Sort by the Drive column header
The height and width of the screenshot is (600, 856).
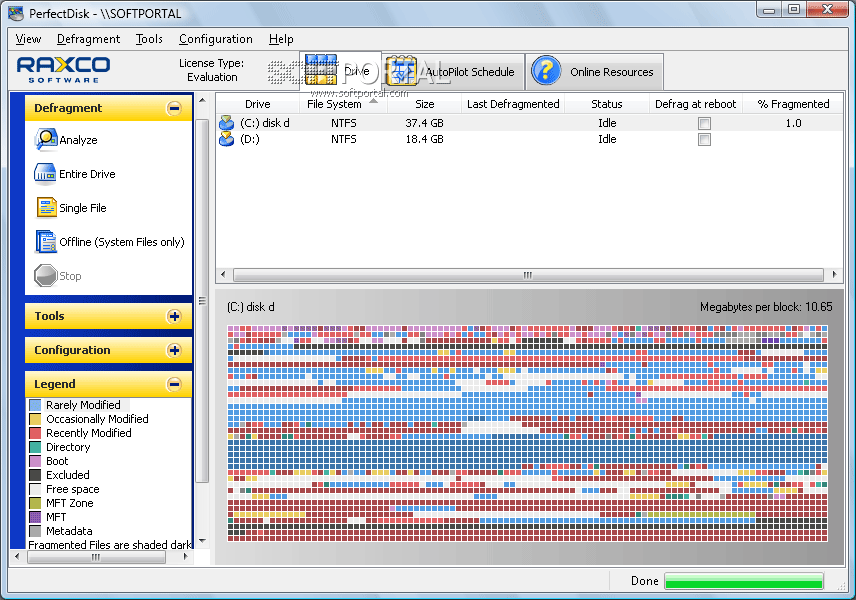pyautogui.click(x=258, y=104)
